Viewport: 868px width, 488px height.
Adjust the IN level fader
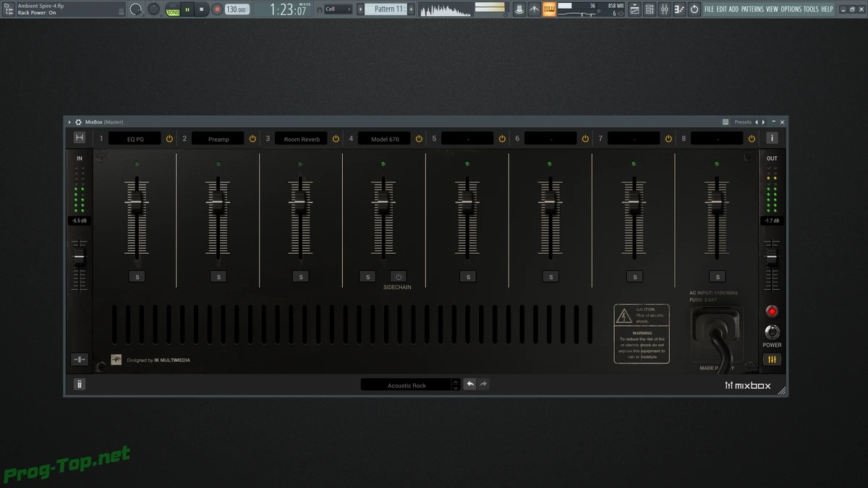point(80,258)
